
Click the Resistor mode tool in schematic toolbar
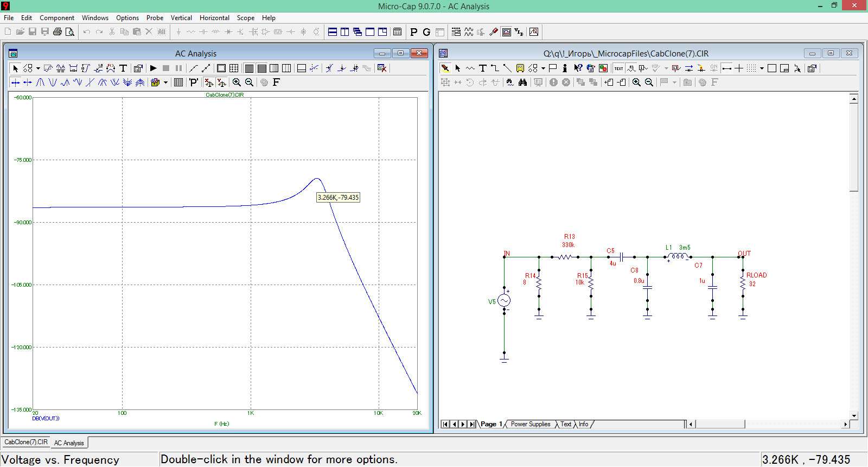point(470,68)
